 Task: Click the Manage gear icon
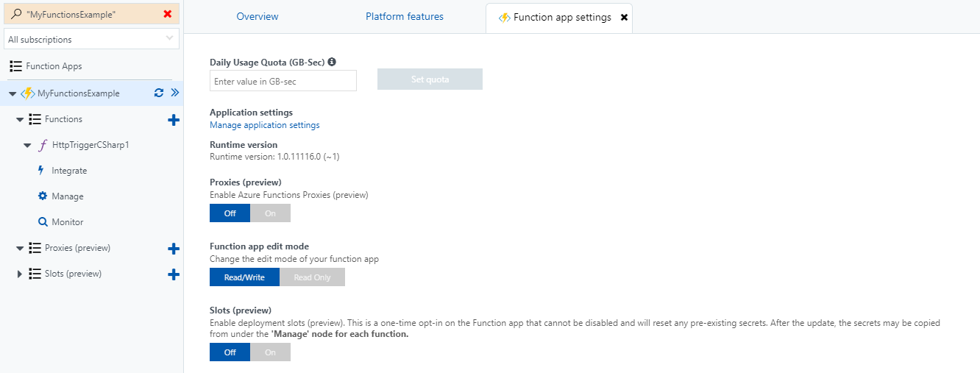pos(43,196)
